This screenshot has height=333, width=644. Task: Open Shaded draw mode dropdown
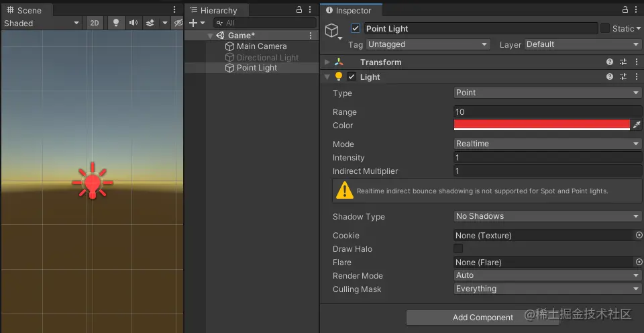point(42,23)
